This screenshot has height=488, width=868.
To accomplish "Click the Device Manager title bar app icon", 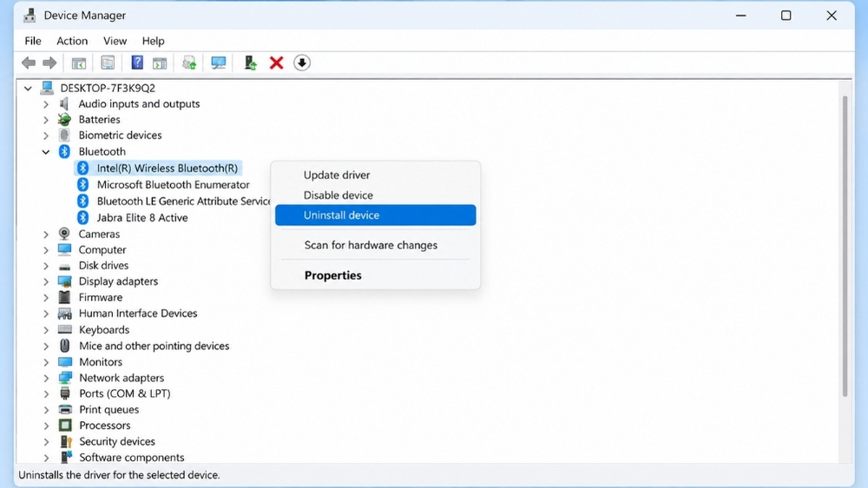I will [x=30, y=15].
